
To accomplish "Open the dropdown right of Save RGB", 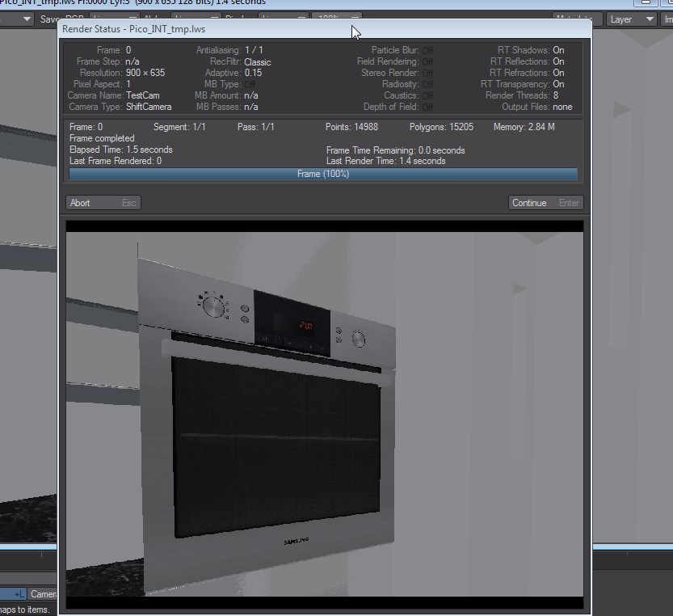I will click(113, 17).
